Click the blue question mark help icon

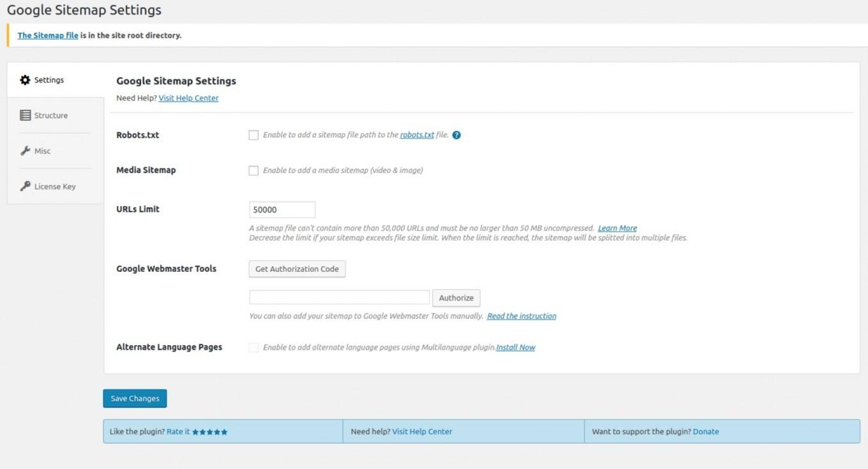pos(456,135)
